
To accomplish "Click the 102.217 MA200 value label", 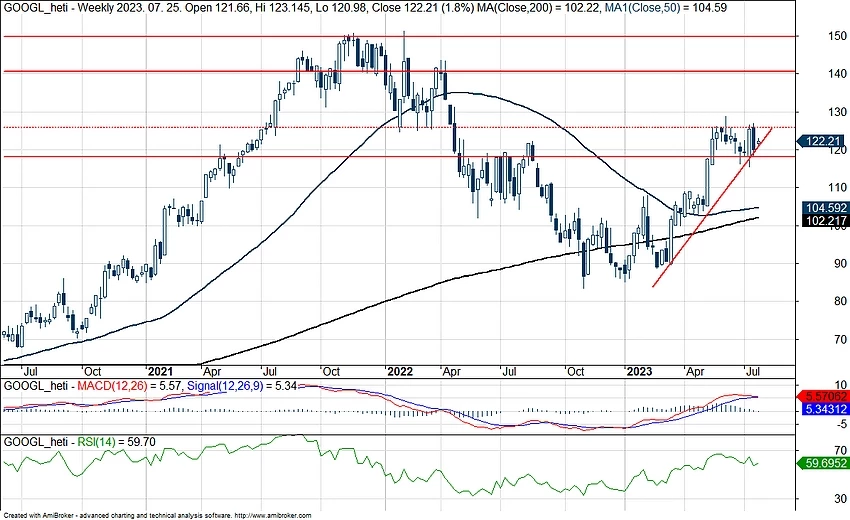I will pos(825,221).
